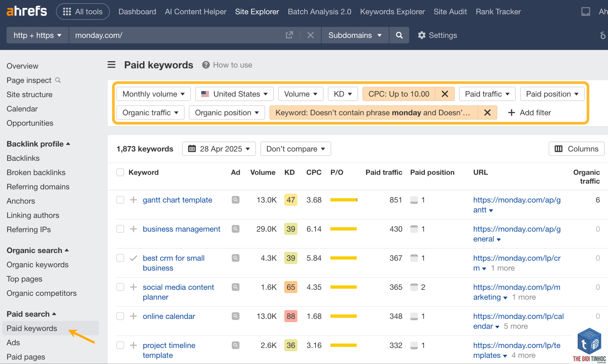Click the search icon beside Page inspect
Screen dimensions: 608x364
(x=58, y=80)
